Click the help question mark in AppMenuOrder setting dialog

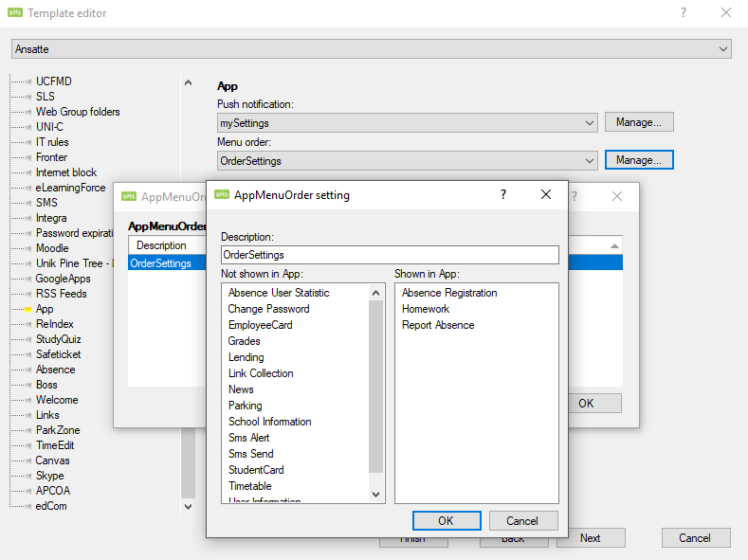[503, 194]
